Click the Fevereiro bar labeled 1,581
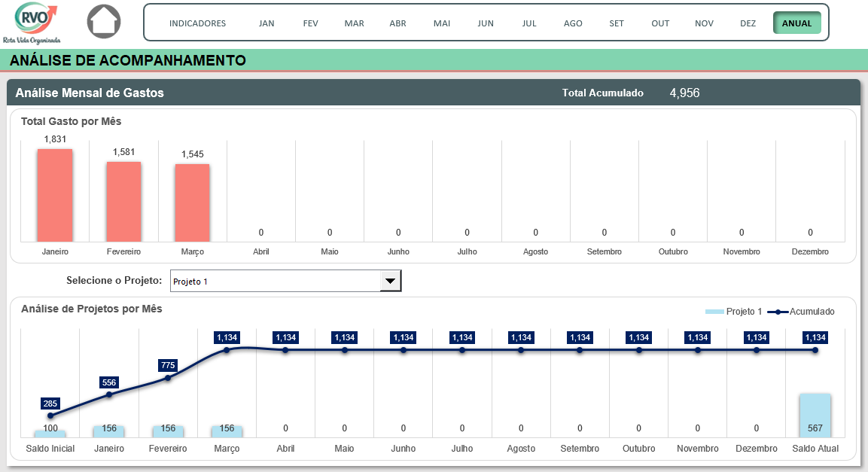 (123, 202)
